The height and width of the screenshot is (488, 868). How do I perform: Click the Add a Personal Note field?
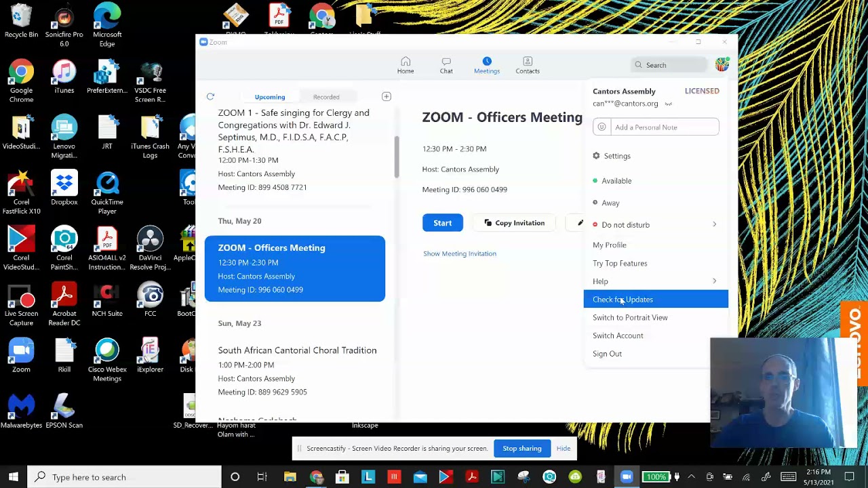click(665, 127)
